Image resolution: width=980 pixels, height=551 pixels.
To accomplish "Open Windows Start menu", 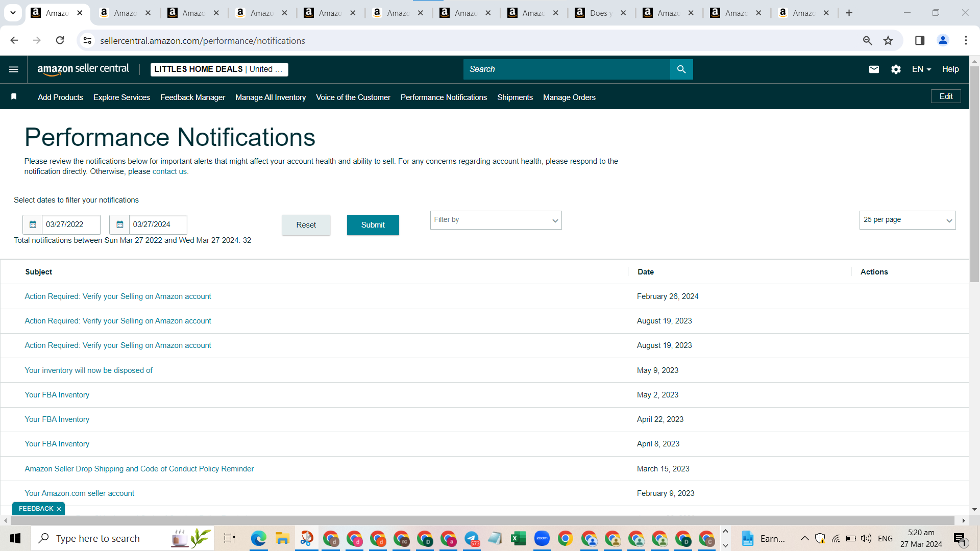I will click(x=15, y=538).
